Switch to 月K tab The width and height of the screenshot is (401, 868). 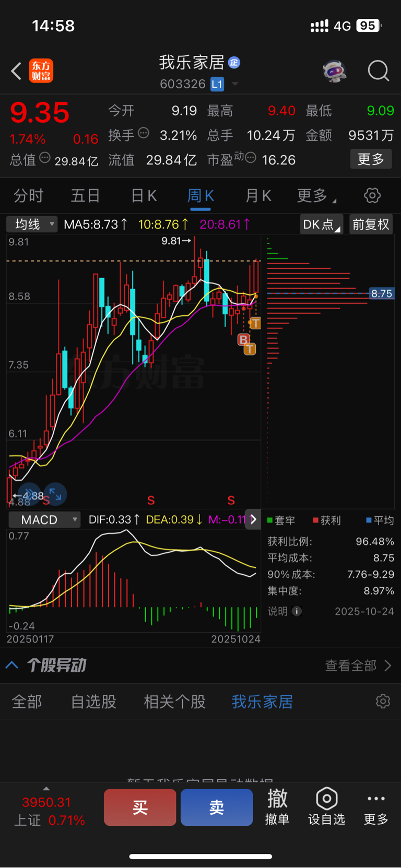click(258, 196)
